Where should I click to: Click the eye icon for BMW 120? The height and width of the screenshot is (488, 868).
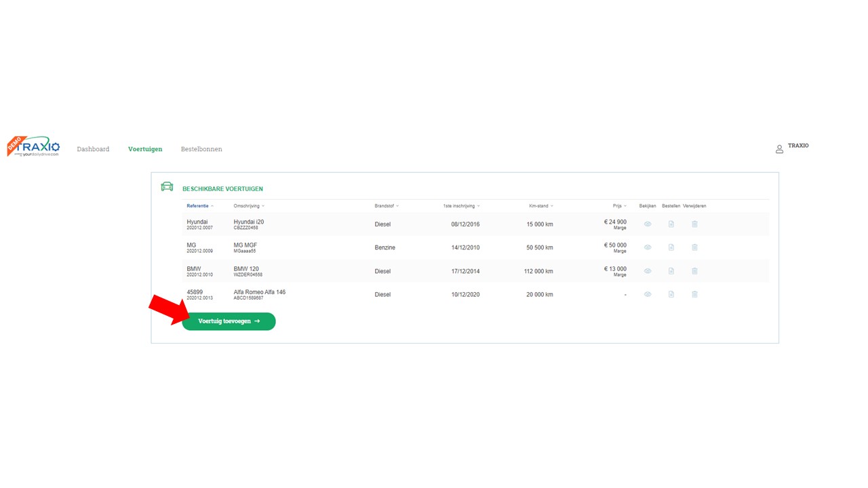[648, 271]
